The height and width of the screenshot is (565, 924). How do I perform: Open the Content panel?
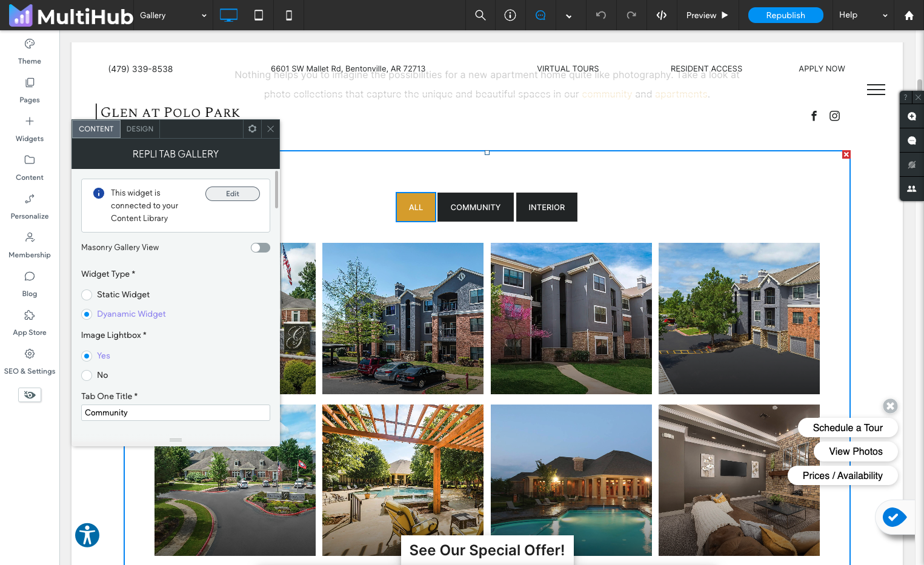tap(30, 168)
